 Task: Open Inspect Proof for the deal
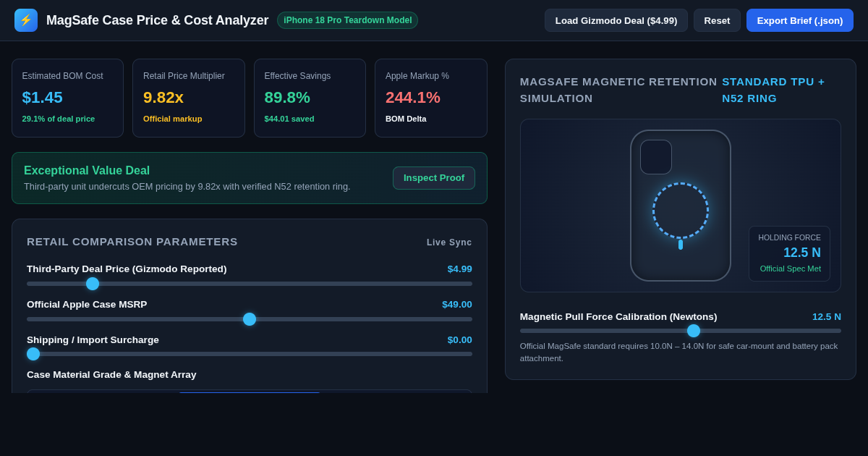pyautogui.click(x=434, y=178)
